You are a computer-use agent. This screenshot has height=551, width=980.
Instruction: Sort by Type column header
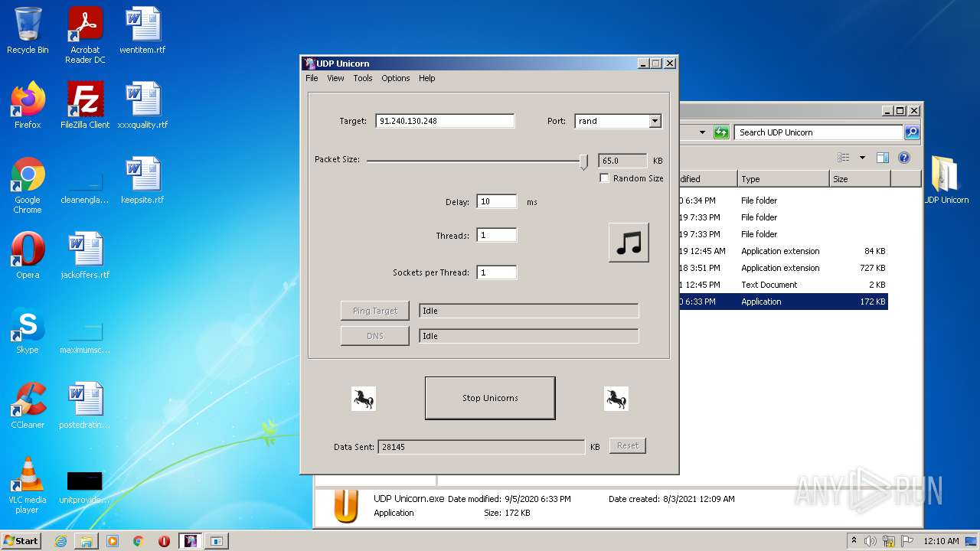tap(783, 179)
